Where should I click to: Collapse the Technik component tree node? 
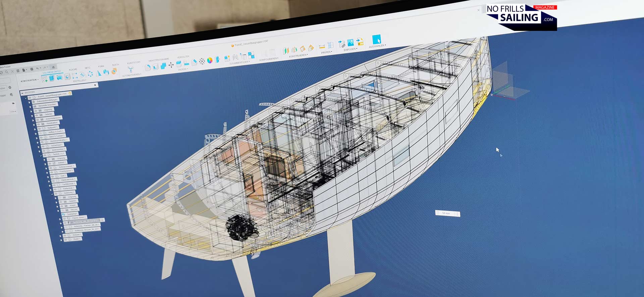point(41,155)
